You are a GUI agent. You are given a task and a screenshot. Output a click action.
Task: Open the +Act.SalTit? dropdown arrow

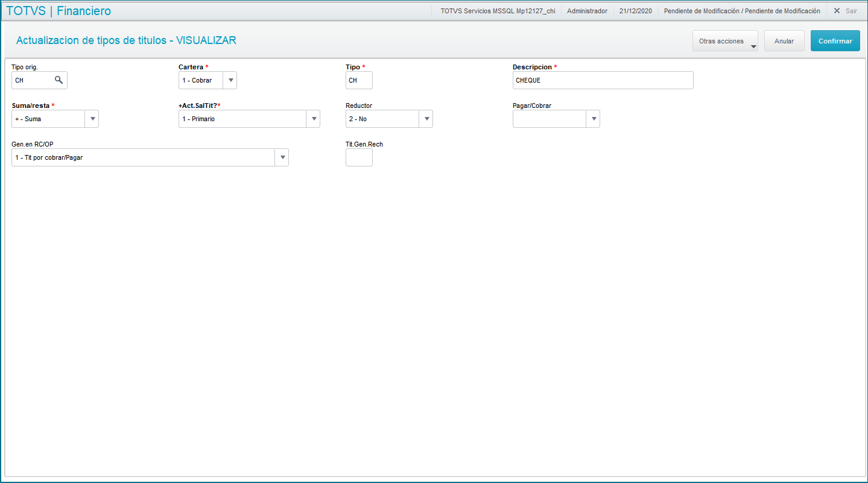pyautogui.click(x=313, y=119)
